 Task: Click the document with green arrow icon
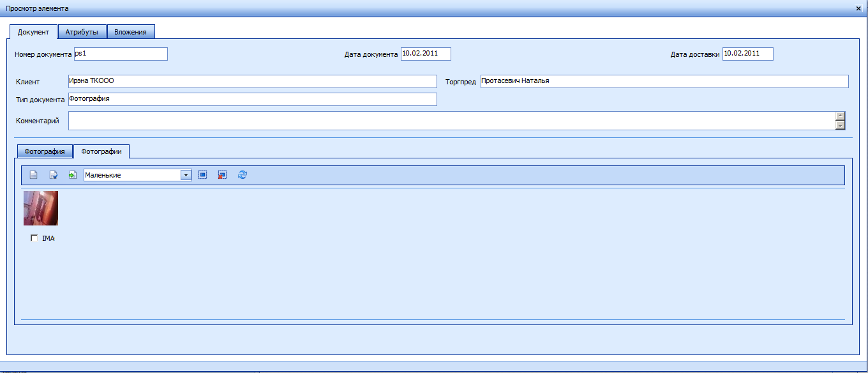(x=73, y=175)
